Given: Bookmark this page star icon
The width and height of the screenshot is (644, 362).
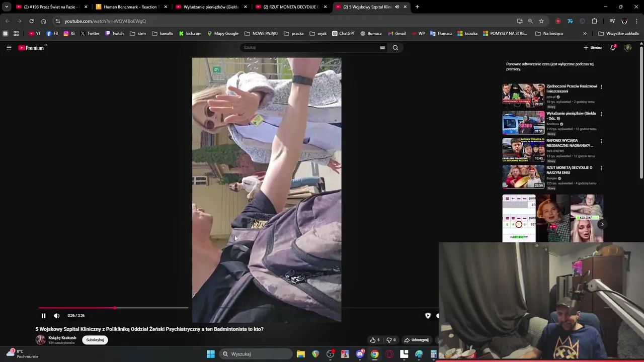Looking at the screenshot, I should 541,21.
